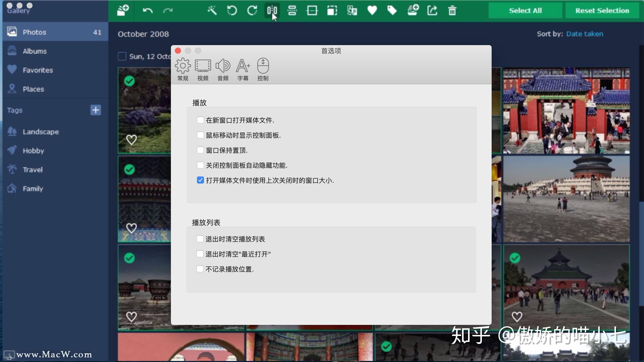Enable 窗口保持置顶 option
644x362 pixels.
pyautogui.click(x=200, y=150)
